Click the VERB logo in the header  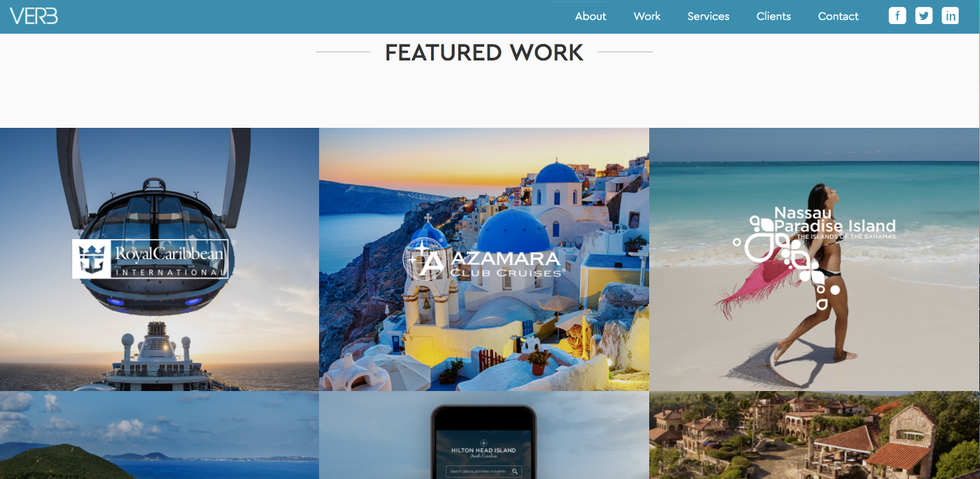click(x=34, y=16)
